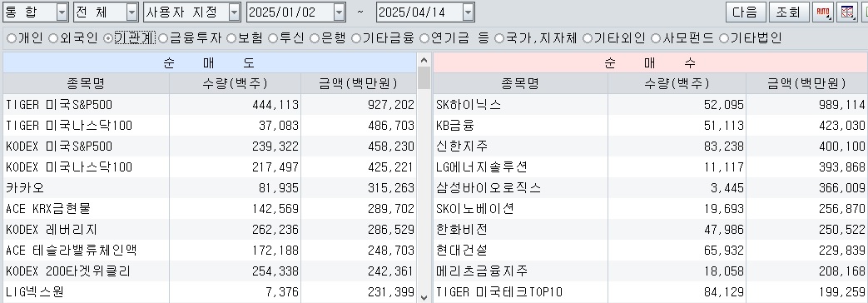The image size is (868, 303).
Task: Select the KODEX 레버리지 row
Action: [x=210, y=229]
